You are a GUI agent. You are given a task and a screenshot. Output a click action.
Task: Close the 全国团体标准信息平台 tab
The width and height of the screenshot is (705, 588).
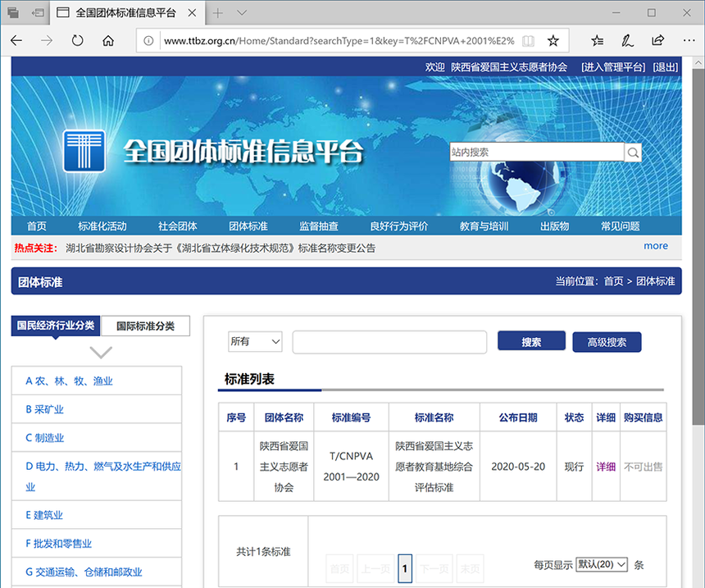pos(192,13)
